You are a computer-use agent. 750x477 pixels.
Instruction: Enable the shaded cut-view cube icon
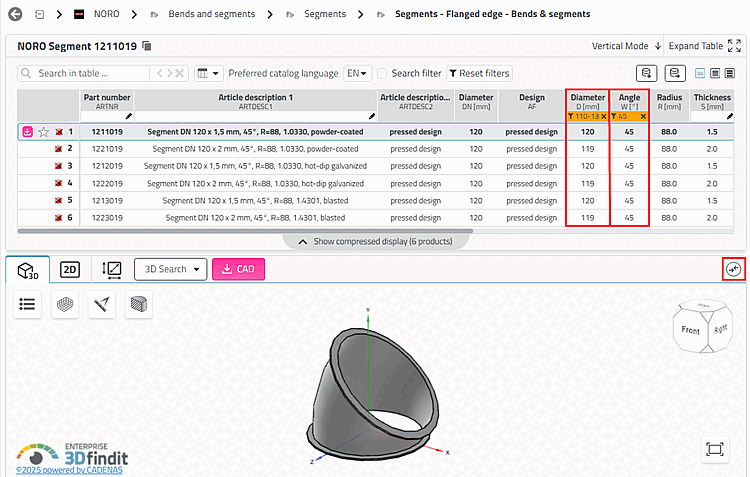[139, 304]
